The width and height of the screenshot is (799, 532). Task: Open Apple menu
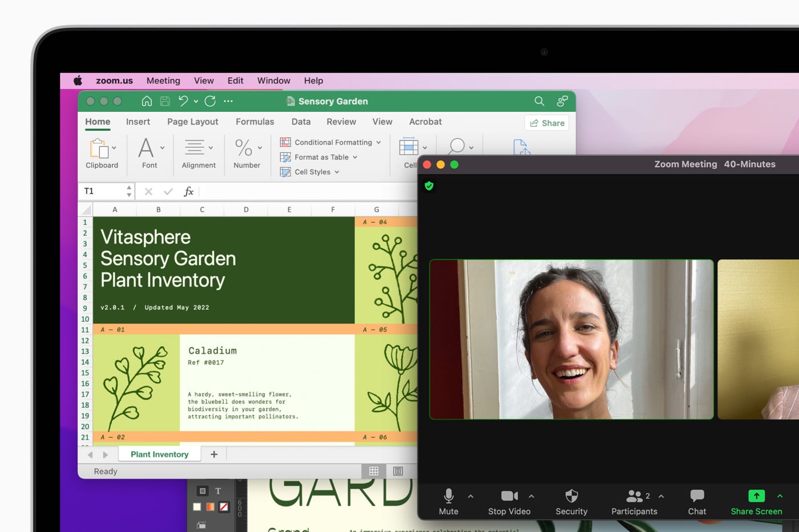click(78, 80)
